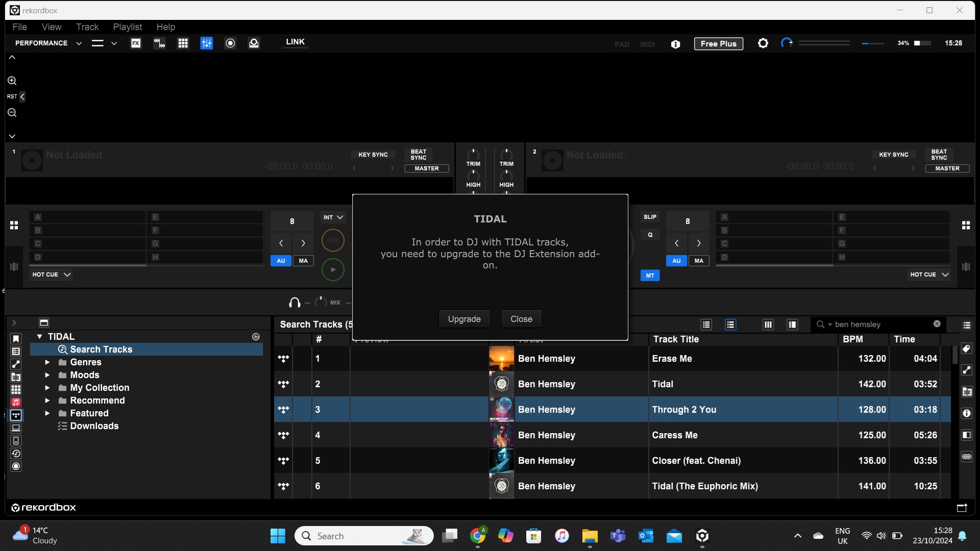The image size is (980, 551).
Task: Enable deck 1 AU auto loop button
Action: tap(281, 261)
